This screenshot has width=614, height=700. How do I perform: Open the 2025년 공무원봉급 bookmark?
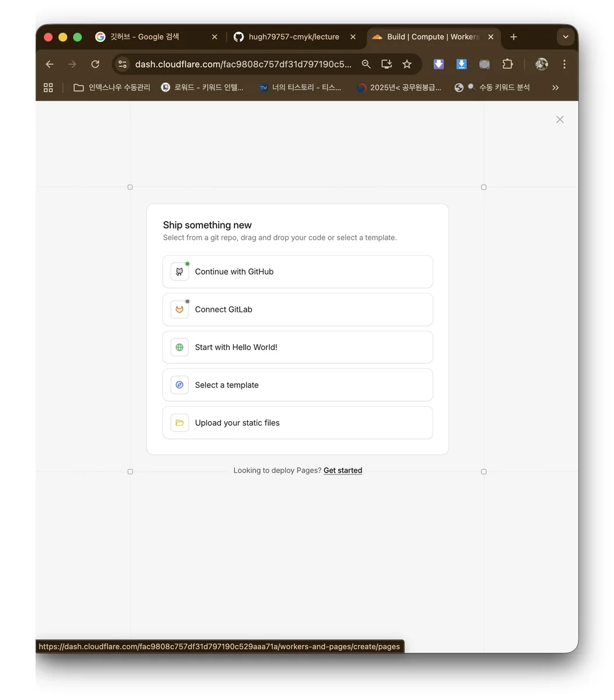point(399,87)
